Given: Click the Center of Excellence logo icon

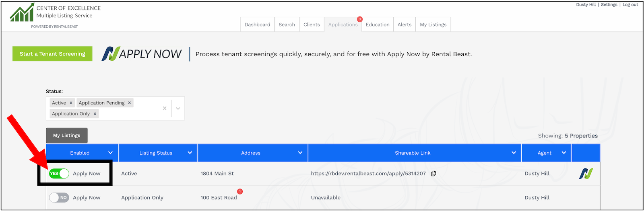Looking at the screenshot, I should 22,13.
